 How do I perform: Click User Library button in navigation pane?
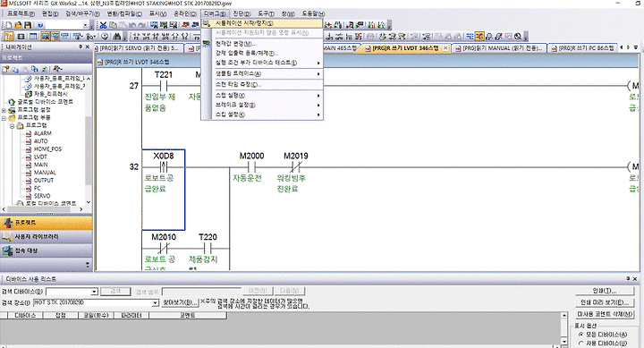pos(46,237)
